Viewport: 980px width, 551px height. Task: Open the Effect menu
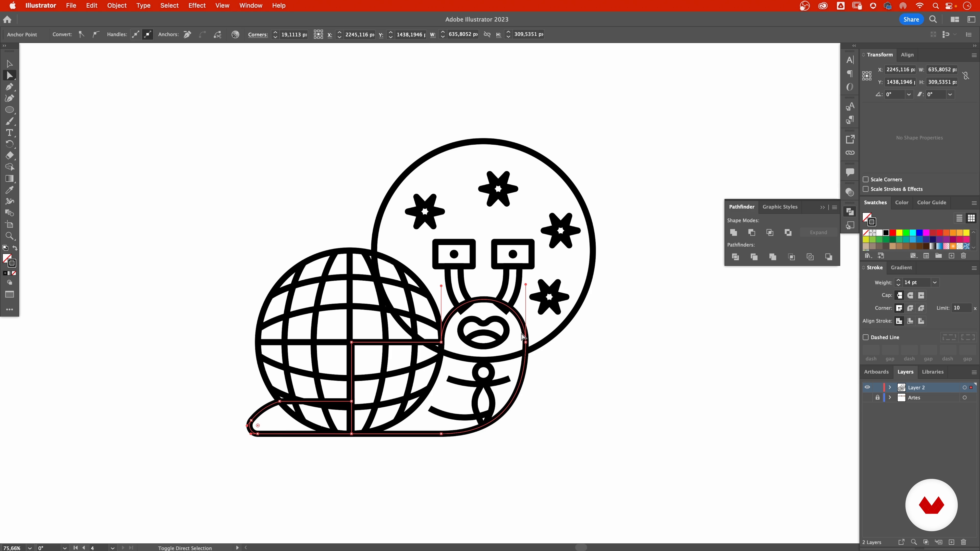[x=197, y=6]
